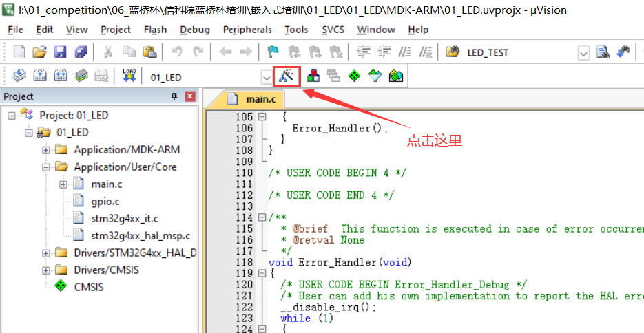Close the Project panel

tap(189, 97)
